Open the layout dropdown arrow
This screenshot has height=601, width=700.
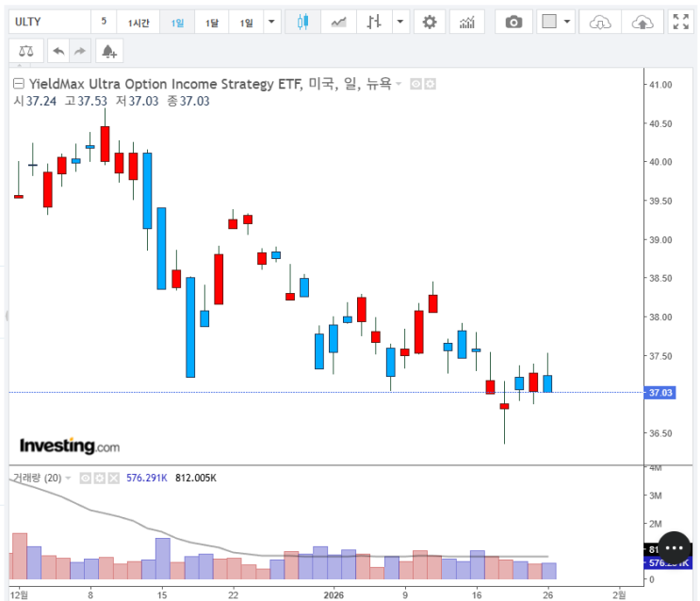point(567,22)
